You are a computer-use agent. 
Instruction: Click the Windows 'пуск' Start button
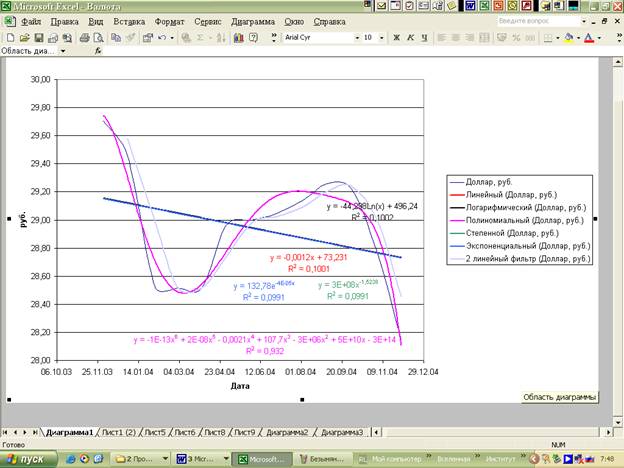(26, 457)
